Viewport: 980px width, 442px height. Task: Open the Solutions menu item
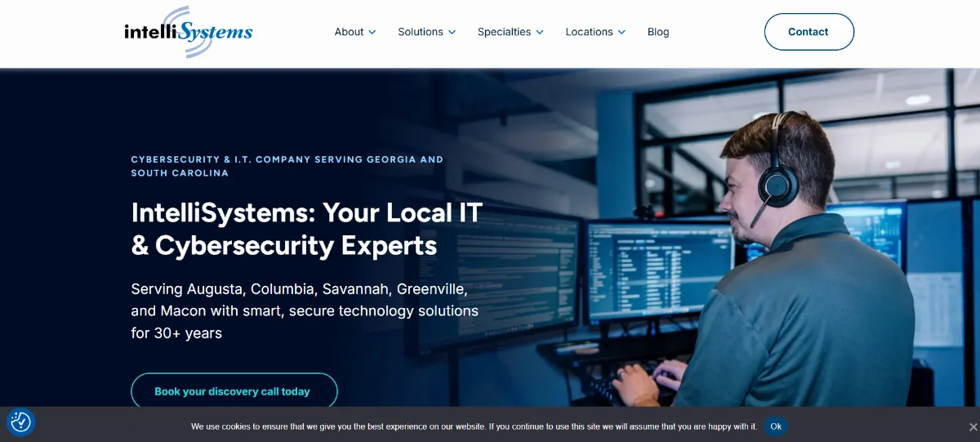[421, 32]
